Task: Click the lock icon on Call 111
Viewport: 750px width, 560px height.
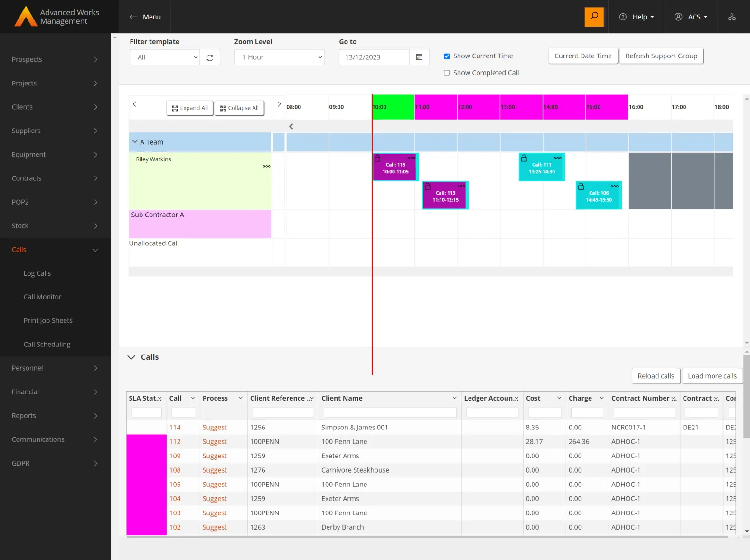Action: pos(524,158)
